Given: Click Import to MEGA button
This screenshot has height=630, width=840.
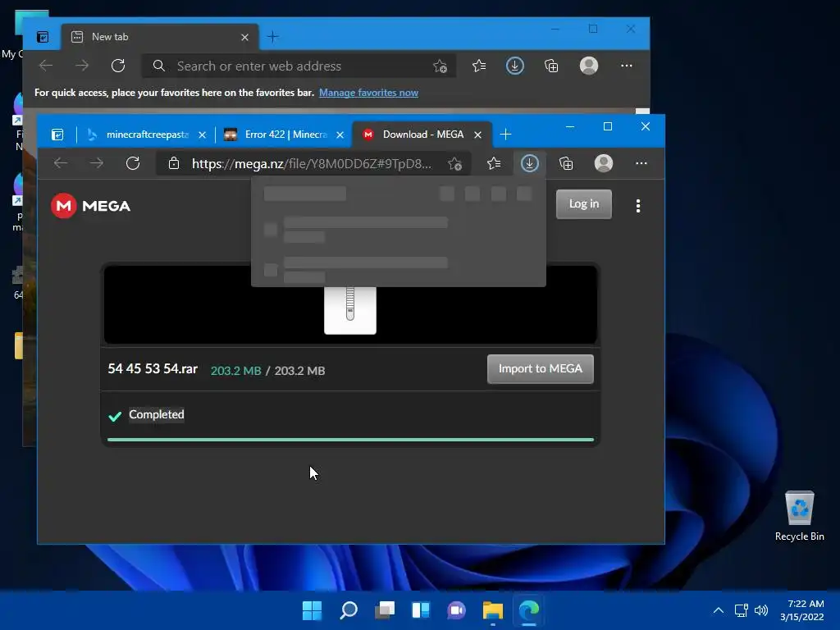Looking at the screenshot, I should 540,368.
